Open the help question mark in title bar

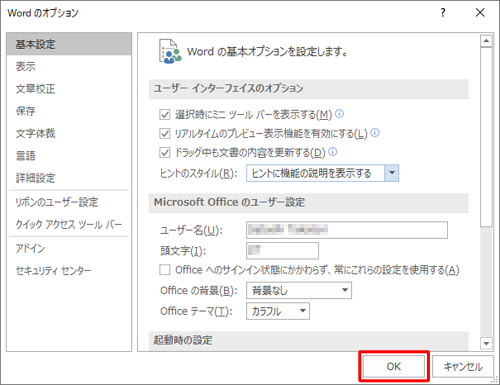tap(443, 13)
